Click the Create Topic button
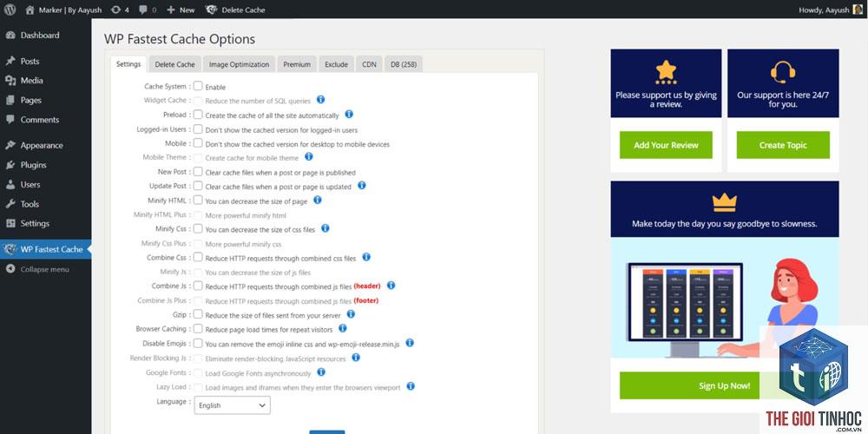This screenshot has height=434, width=868. coord(783,145)
